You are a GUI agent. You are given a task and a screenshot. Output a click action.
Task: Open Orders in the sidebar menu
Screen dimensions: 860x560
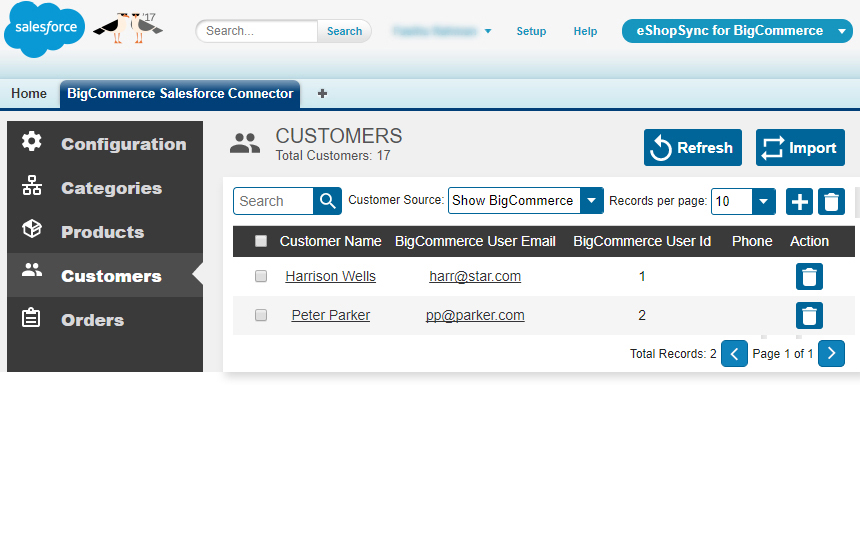point(92,320)
